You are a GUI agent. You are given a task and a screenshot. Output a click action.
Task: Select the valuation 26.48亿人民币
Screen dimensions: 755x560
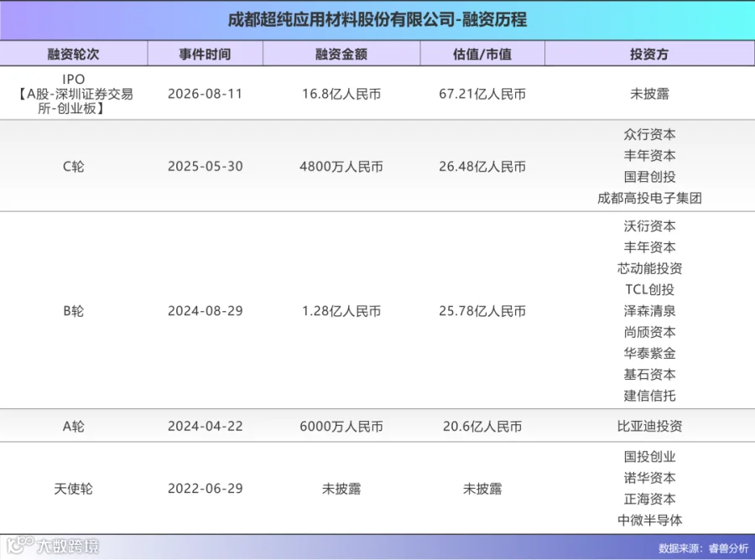[482, 167]
